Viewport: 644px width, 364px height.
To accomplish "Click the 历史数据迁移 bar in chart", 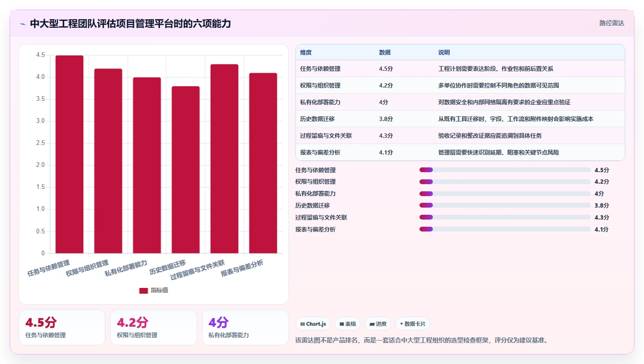I will (x=186, y=170).
